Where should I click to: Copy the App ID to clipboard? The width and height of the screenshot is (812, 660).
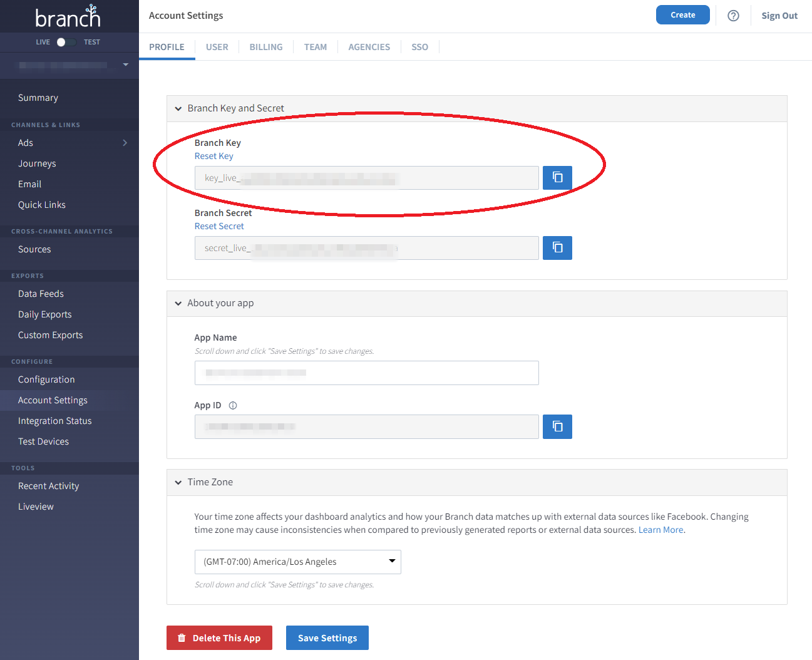557,426
